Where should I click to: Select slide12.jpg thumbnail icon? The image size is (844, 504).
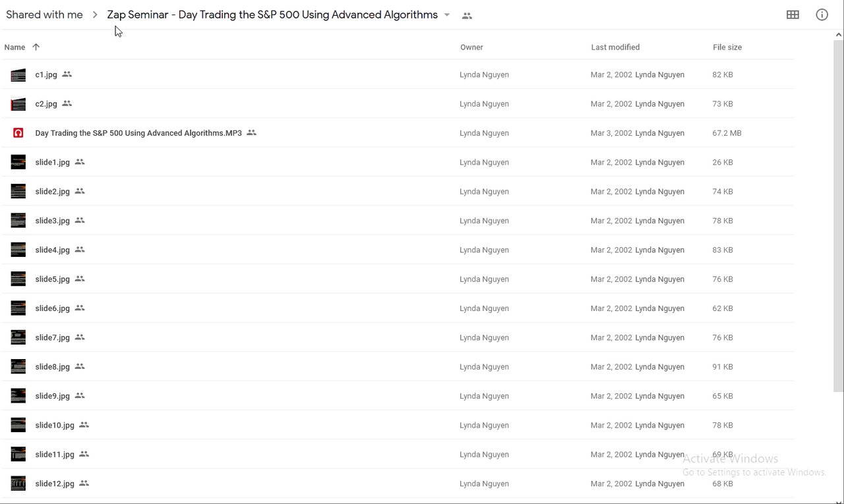click(18, 484)
